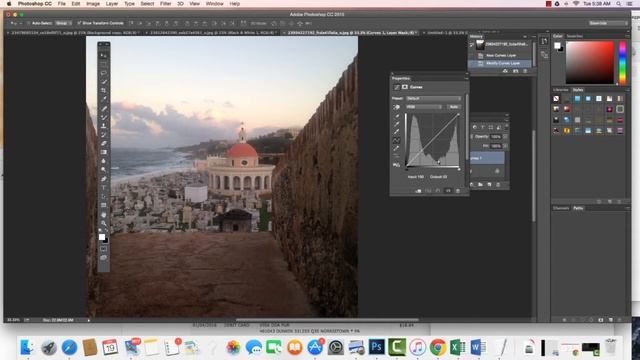640x360 pixels.
Task: Open Google Chrome from the macOS Dock
Action: [x=438, y=347]
